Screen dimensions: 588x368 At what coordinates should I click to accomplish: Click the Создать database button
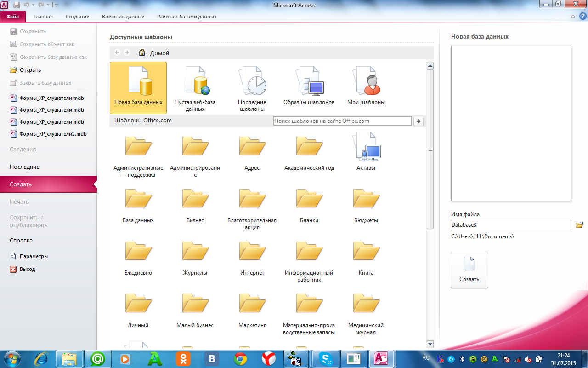469,270
